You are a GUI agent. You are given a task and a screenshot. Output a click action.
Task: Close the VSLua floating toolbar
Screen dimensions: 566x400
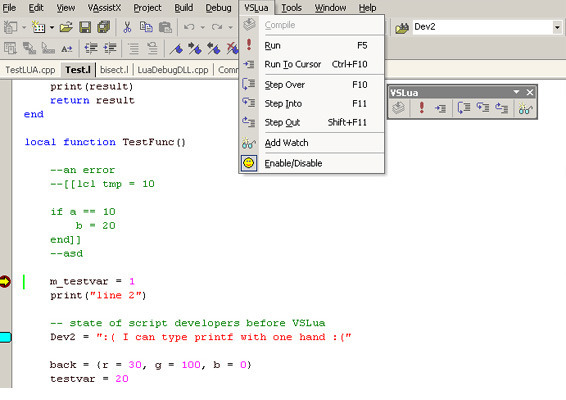[530, 92]
